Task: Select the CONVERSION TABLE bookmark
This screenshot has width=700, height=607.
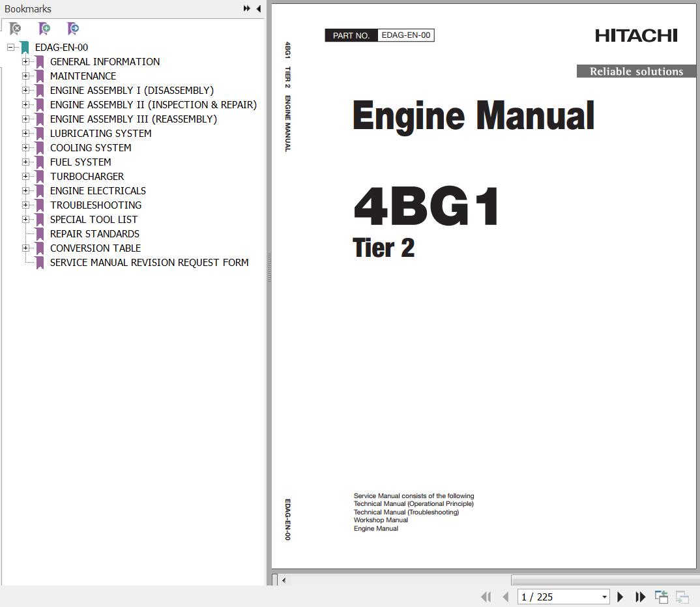Action: pyautogui.click(x=95, y=248)
